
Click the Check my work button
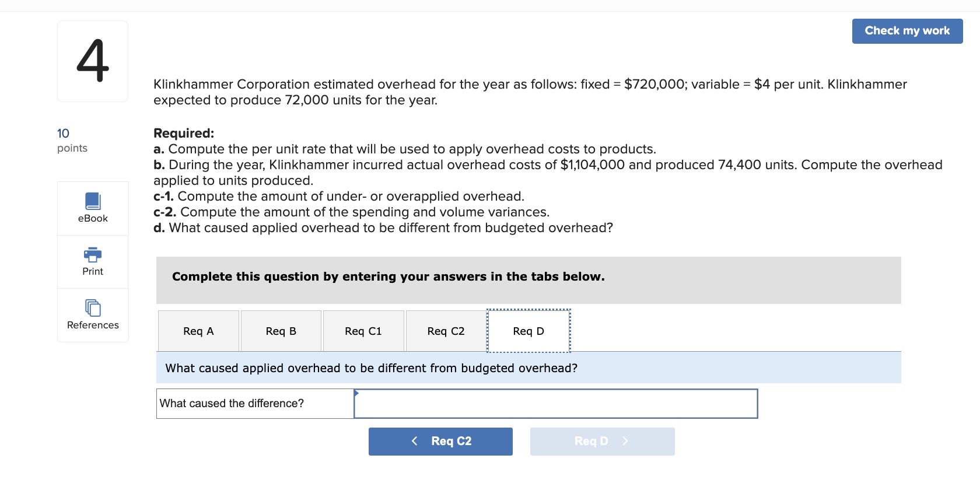907,31
